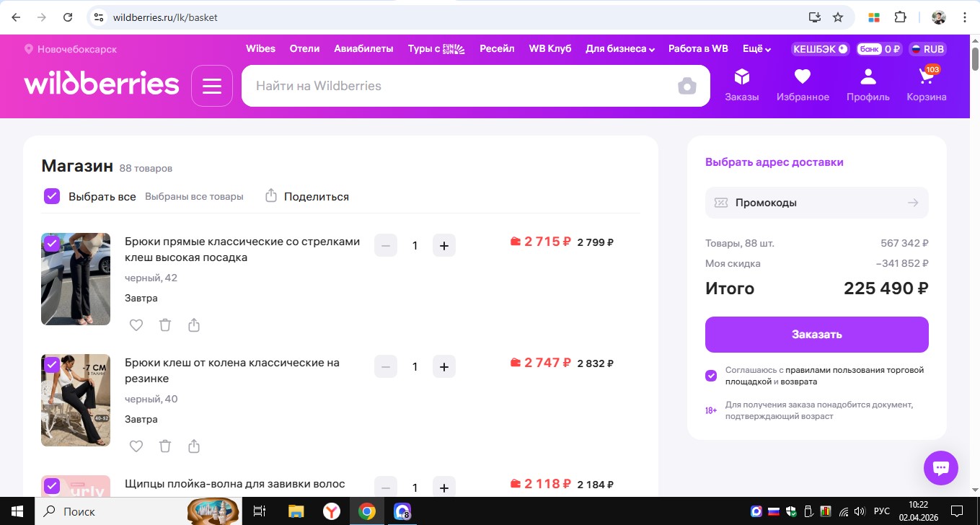The height and width of the screenshot is (525, 980).
Task: Remove the Брюки клеш от колена item from basket
Action: pos(165,446)
